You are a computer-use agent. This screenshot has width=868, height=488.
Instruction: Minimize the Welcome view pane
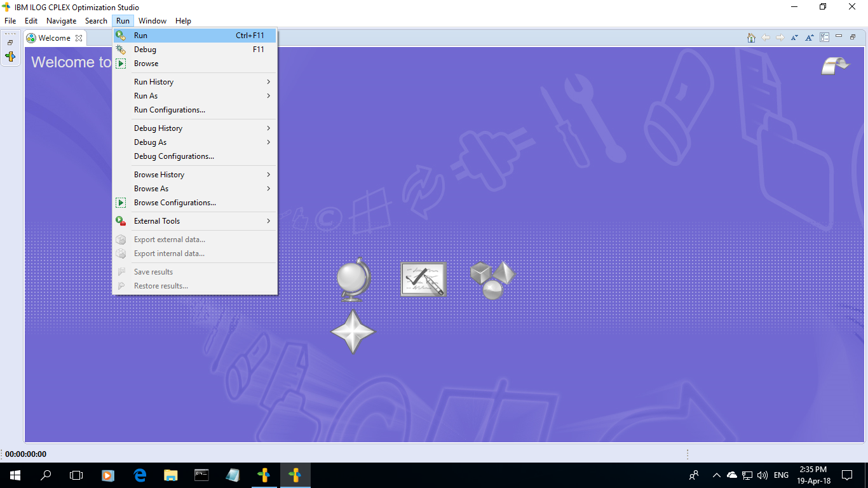pos(839,37)
